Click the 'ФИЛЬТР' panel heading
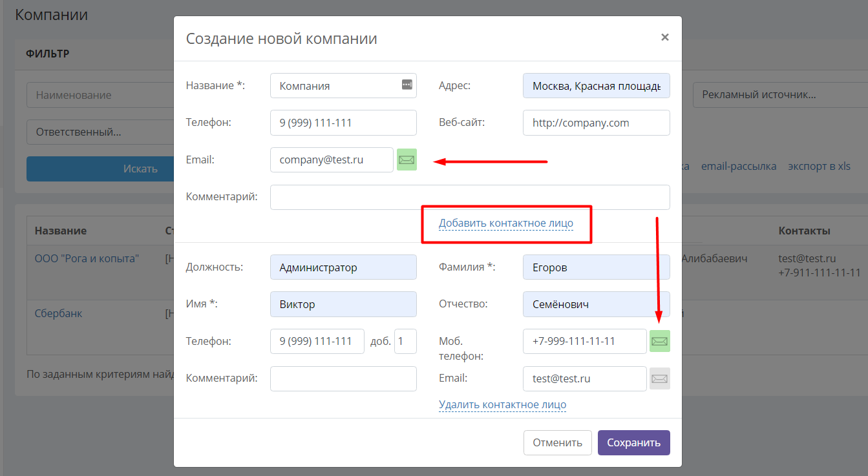868x476 pixels. point(48,54)
